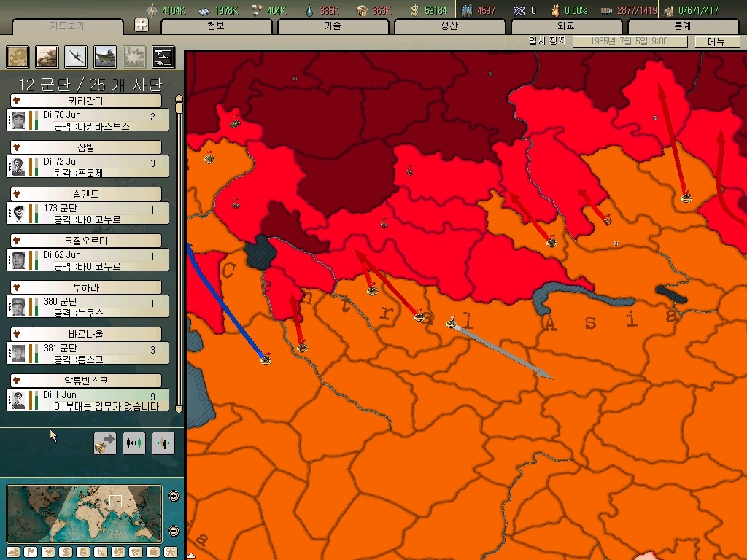
Task: Click the button with inward green arrows
Action: coord(163,443)
